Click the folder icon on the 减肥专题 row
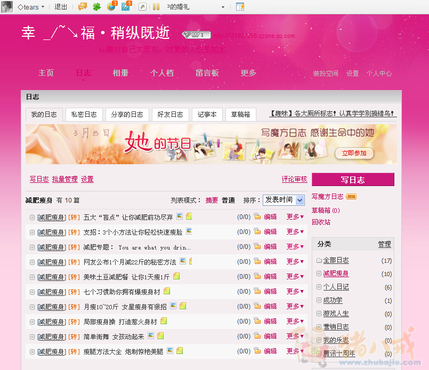The width and height of the screenshot is (429, 370). (x=257, y=246)
